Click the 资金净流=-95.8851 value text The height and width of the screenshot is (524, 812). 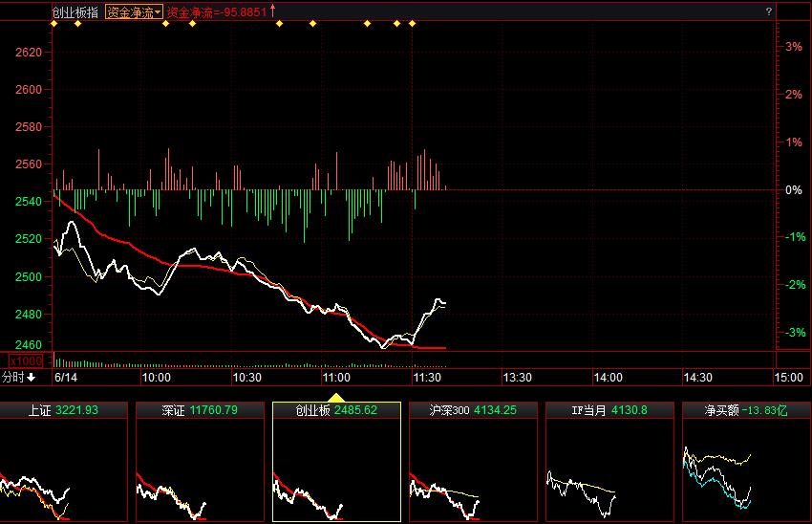(x=217, y=11)
